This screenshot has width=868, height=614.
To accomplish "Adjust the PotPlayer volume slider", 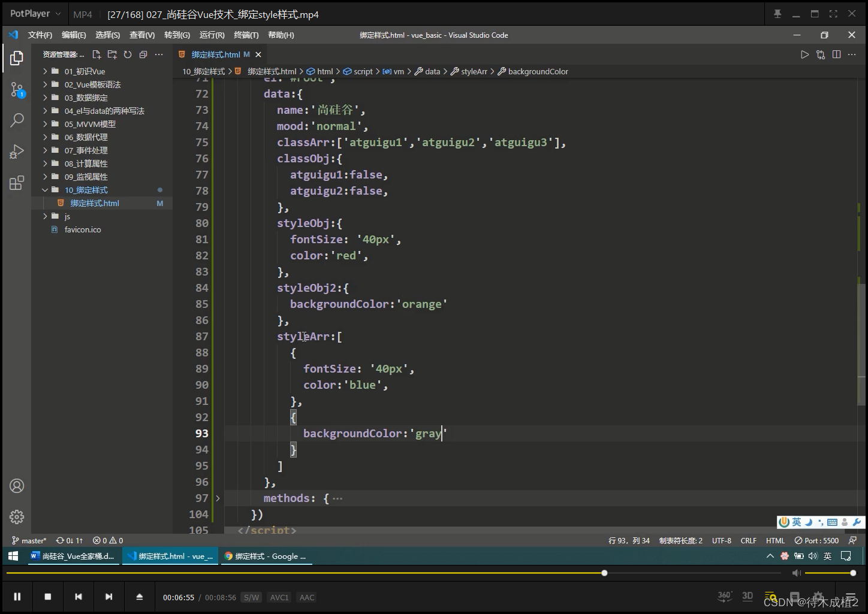I will 829,573.
